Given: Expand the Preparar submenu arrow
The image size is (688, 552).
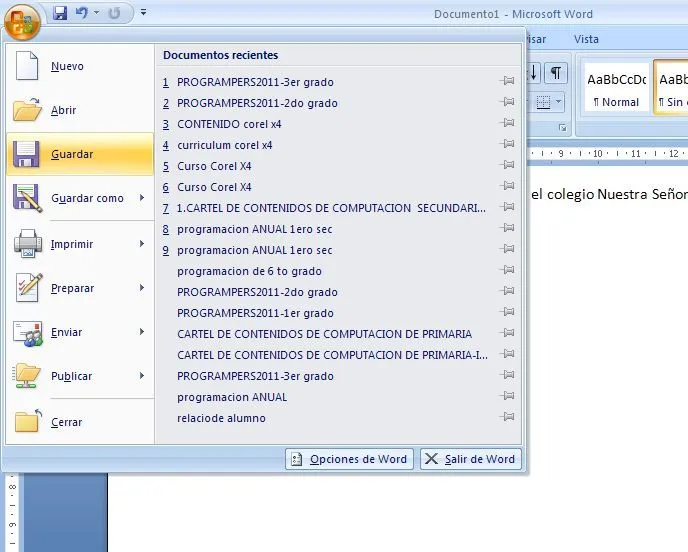Looking at the screenshot, I should pyautogui.click(x=142, y=287).
